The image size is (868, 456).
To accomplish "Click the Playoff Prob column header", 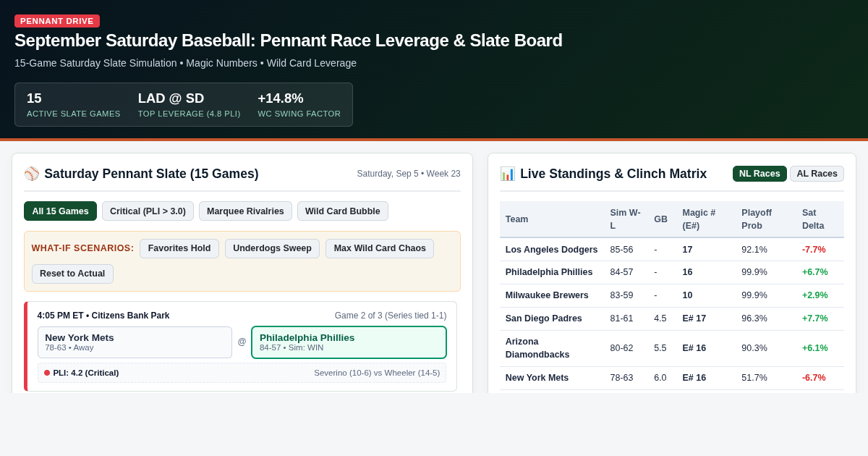I will click(x=766, y=219).
